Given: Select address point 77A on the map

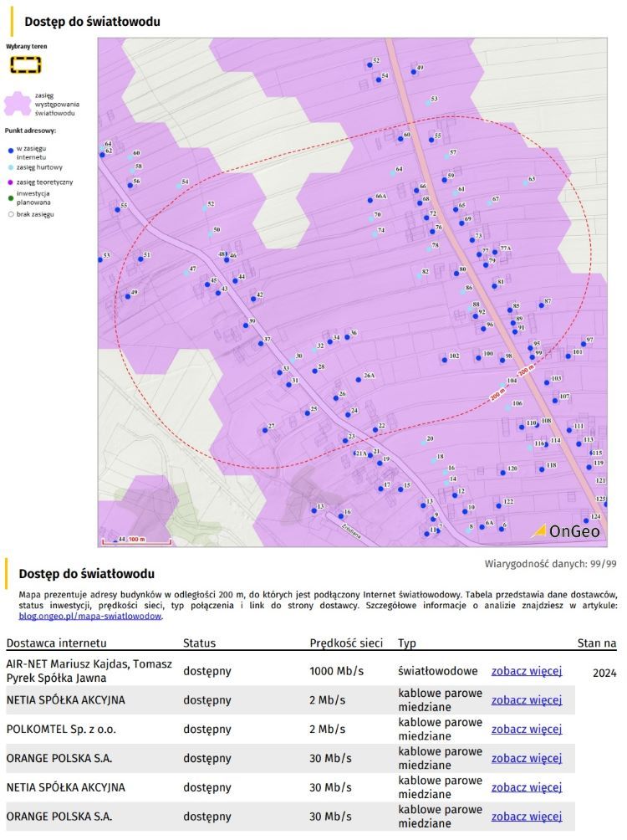Looking at the screenshot, I should coord(495,253).
